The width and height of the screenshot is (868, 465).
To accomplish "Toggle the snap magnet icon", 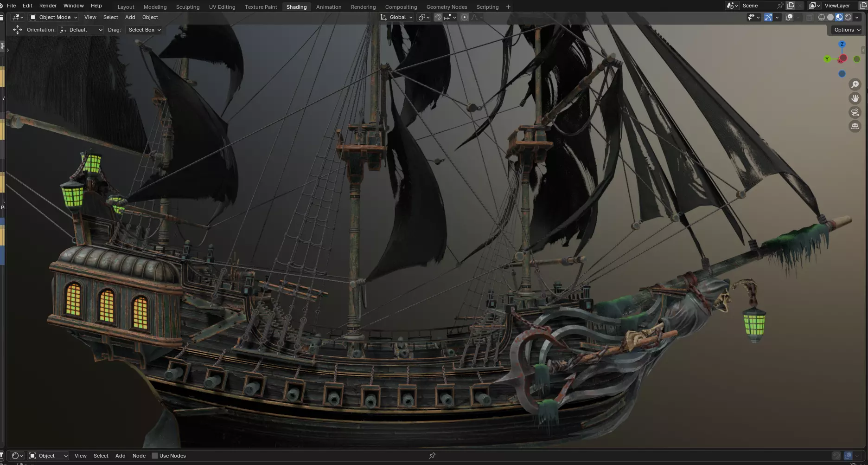I will point(438,17).
